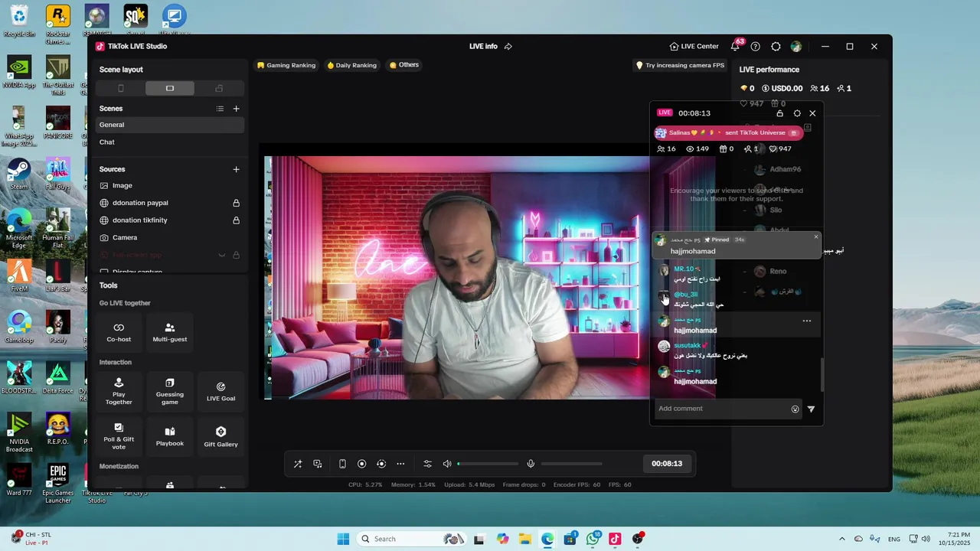Select the dual-screen scene layout icon

pyautogui.click(x=219, y=88)
